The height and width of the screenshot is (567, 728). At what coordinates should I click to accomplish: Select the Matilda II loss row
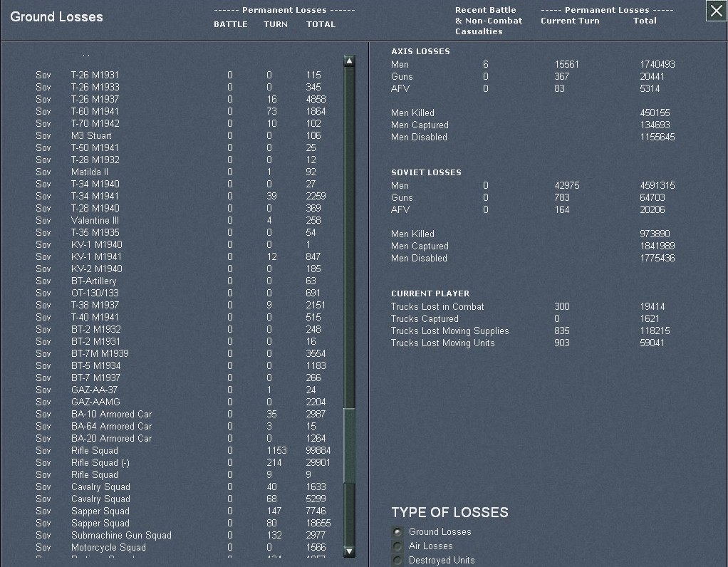click(90, 172)
